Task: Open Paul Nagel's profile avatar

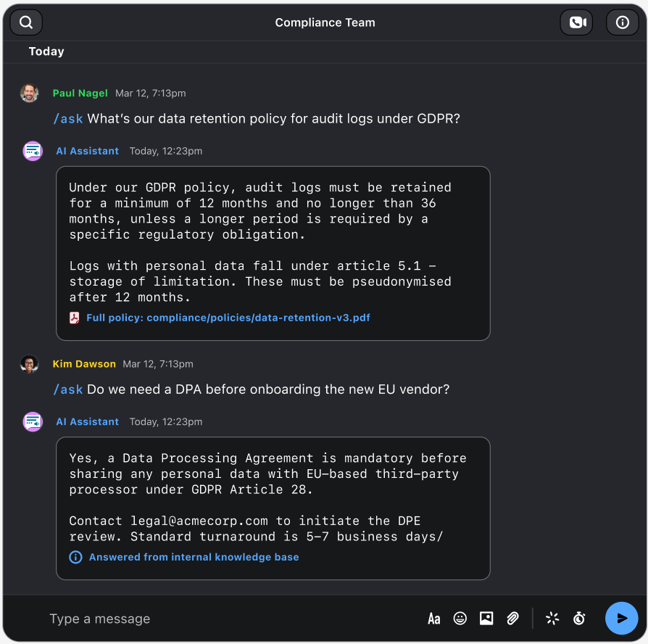Action: [x=30, y=93]
